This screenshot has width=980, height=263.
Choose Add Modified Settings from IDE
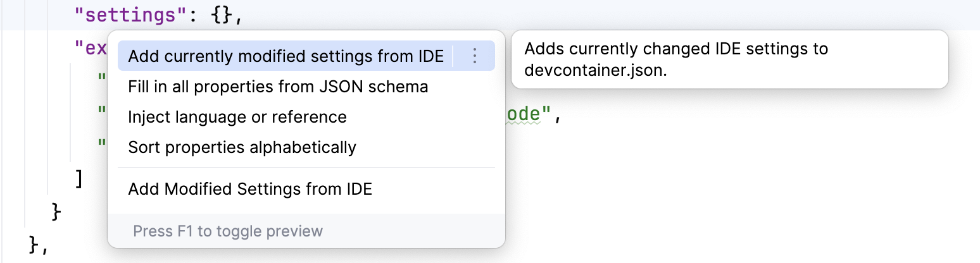pos(250,188)
